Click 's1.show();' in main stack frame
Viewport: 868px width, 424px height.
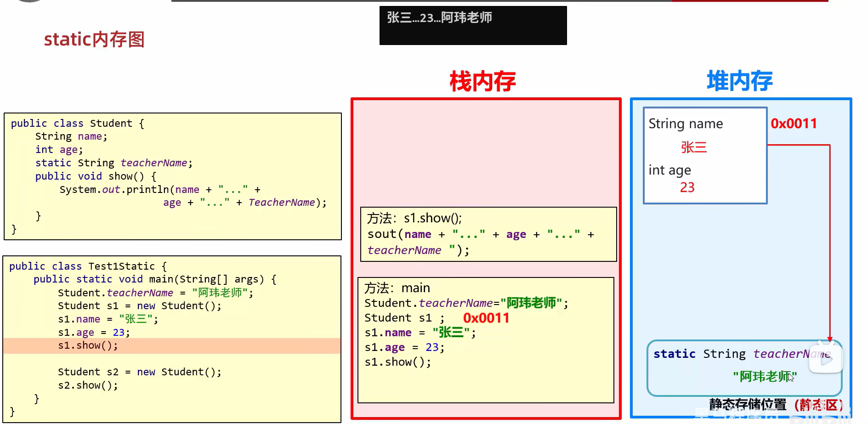(398, 362)
